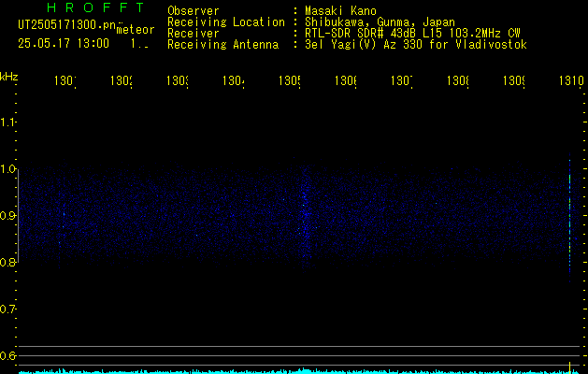Click the bright meteor echo streak near 1310
588x374 pixels.
pos(569,218)
